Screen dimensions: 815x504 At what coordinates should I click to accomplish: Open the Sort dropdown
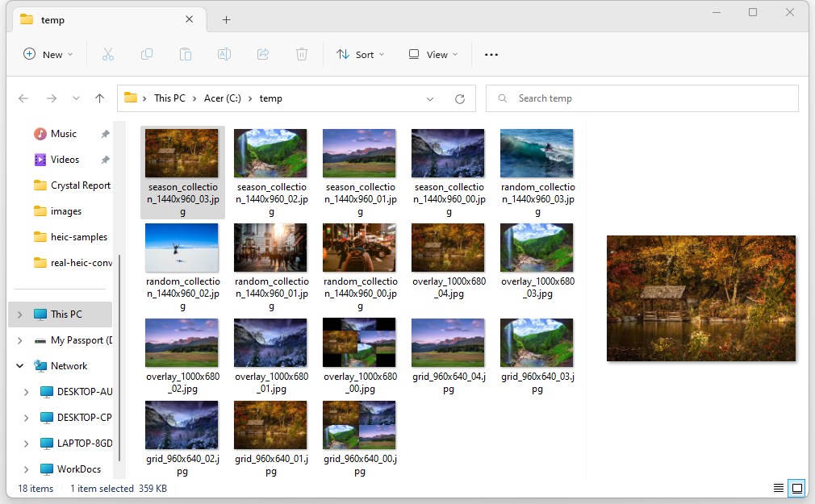tap(360, 54)
